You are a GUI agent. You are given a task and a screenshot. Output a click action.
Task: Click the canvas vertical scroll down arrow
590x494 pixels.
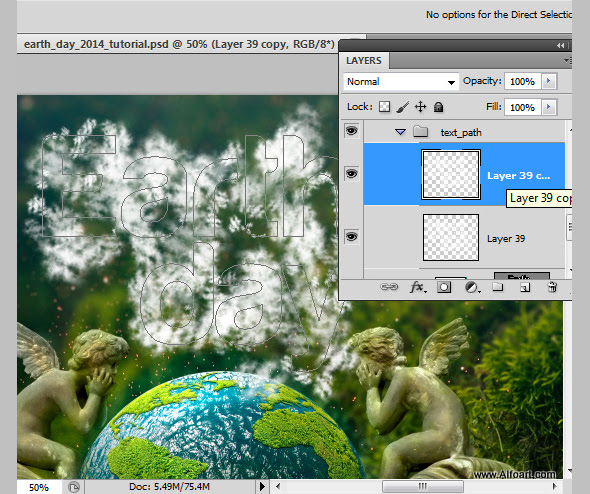[x=569, y=471]
